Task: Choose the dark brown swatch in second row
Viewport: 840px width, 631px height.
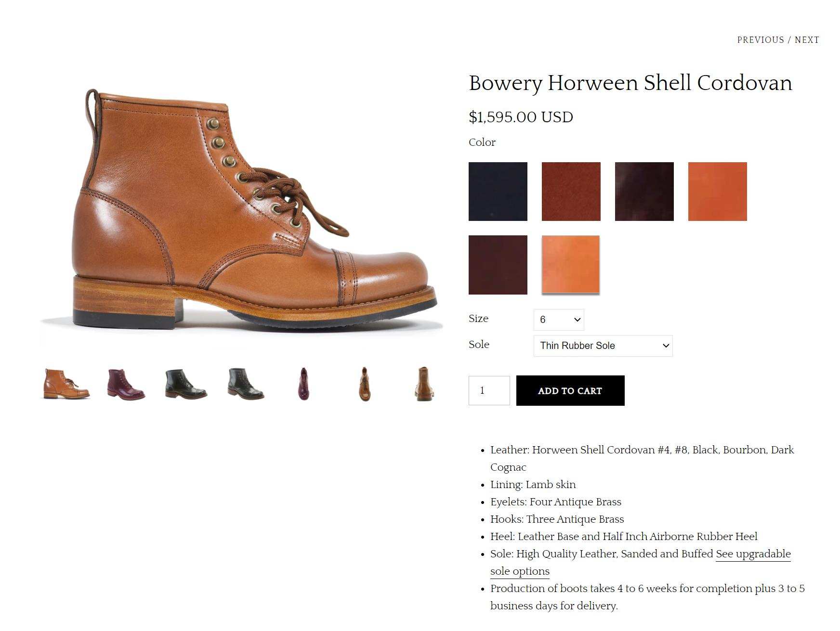Action: [x=498, y=265]
